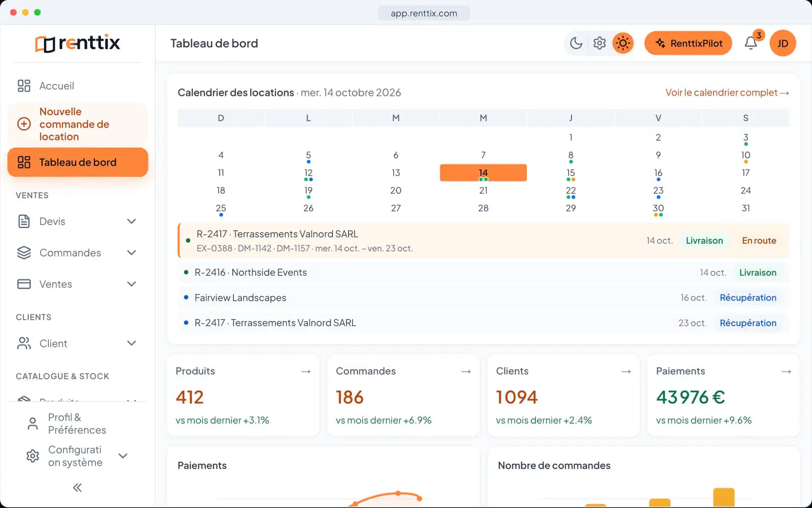The height and width of the screenshot is (508, 812).
Task: Click the Configuration système gear icon
Action: pyautogui.click(x=32, y=456)
